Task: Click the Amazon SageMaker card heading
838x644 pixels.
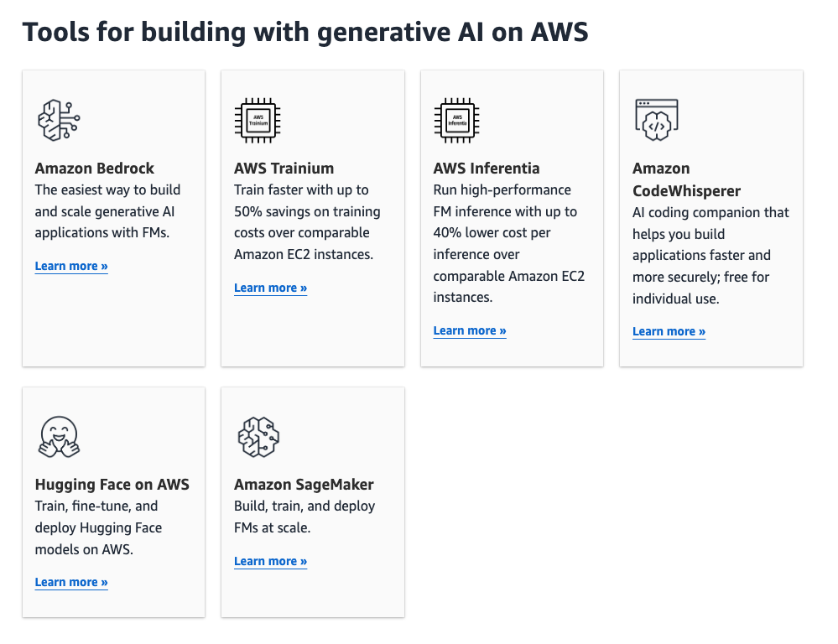Action: click(x=304, y=484)
